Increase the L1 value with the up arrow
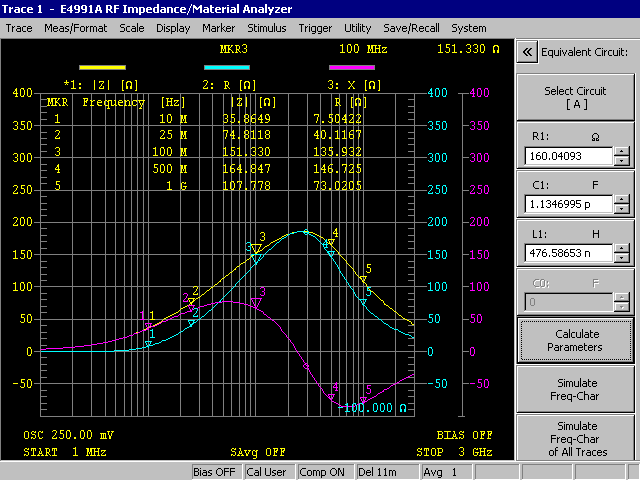Viewport: 640px width, 480px height. (622, 248)
